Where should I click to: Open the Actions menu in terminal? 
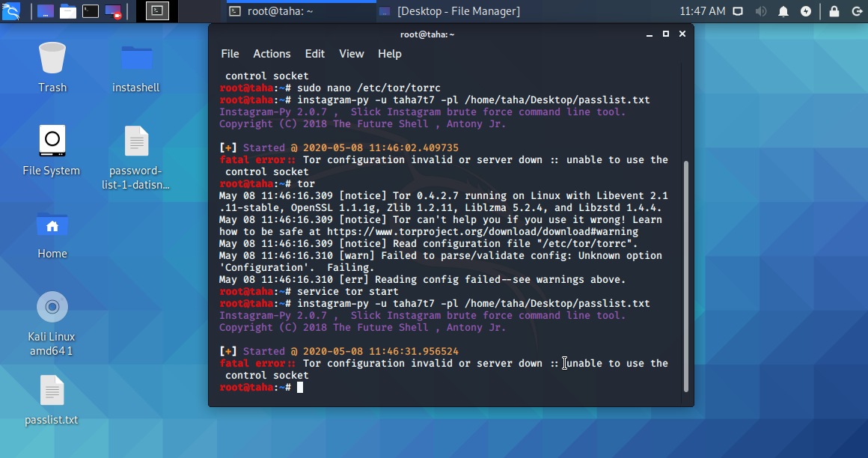272,54
